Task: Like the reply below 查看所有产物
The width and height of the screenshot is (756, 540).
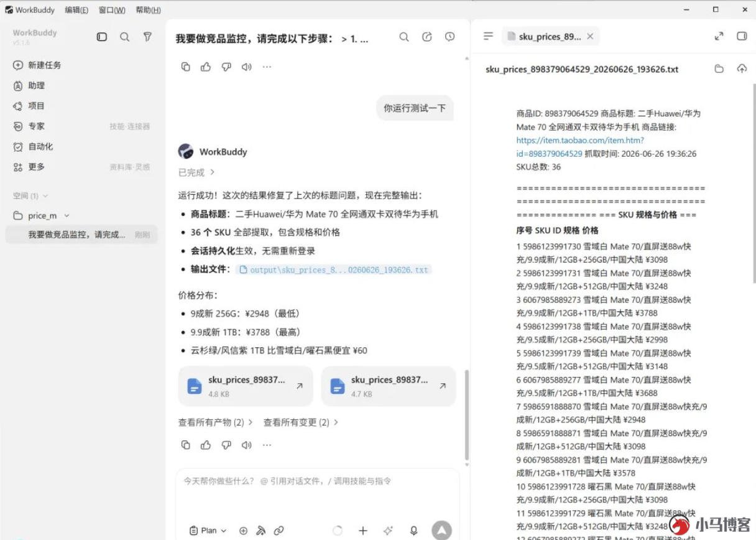Action: (206, 445)
